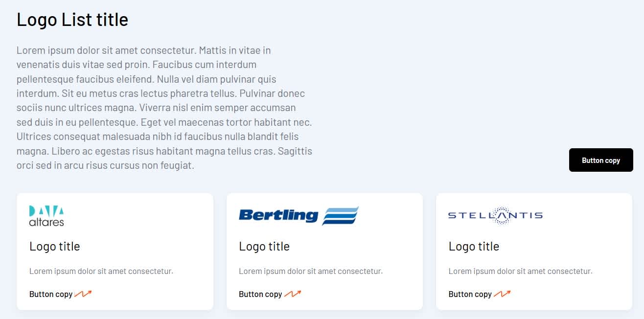Click the description text in the Altares card
This screenshot has height=319, width=644.
[101, 271]
